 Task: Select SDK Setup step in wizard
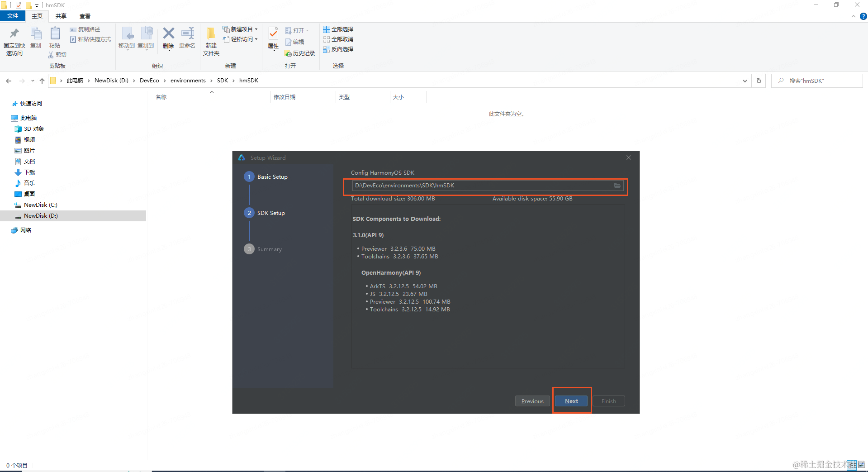click(x=265, y=213)
